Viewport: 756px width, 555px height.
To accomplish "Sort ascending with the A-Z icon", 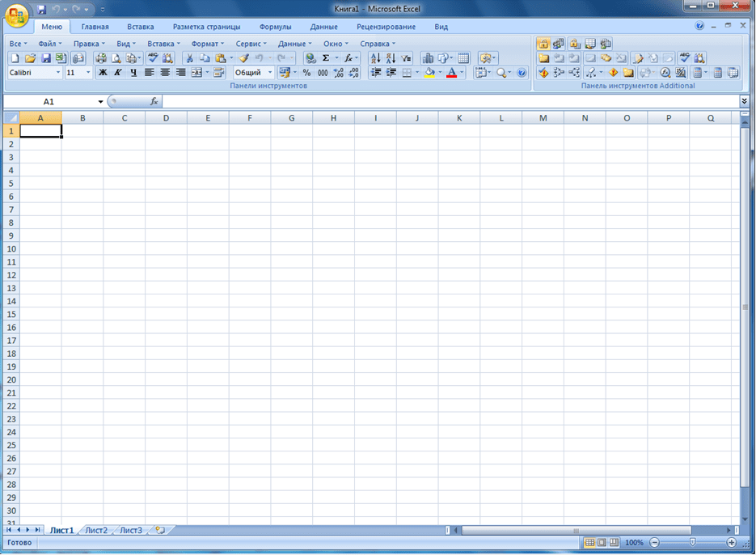I will pos(375,58).
